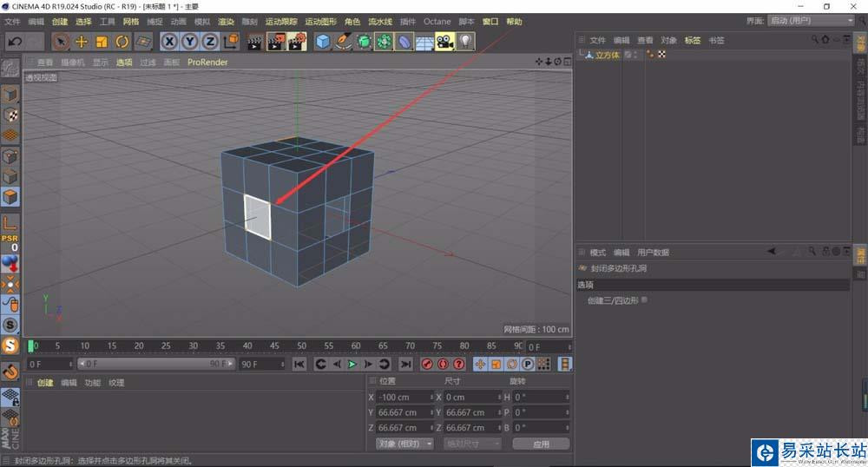Viewport: 868px width, 467px height.
Task: Select the Live Selection arrow tool
Action: [x=61, y=42]
